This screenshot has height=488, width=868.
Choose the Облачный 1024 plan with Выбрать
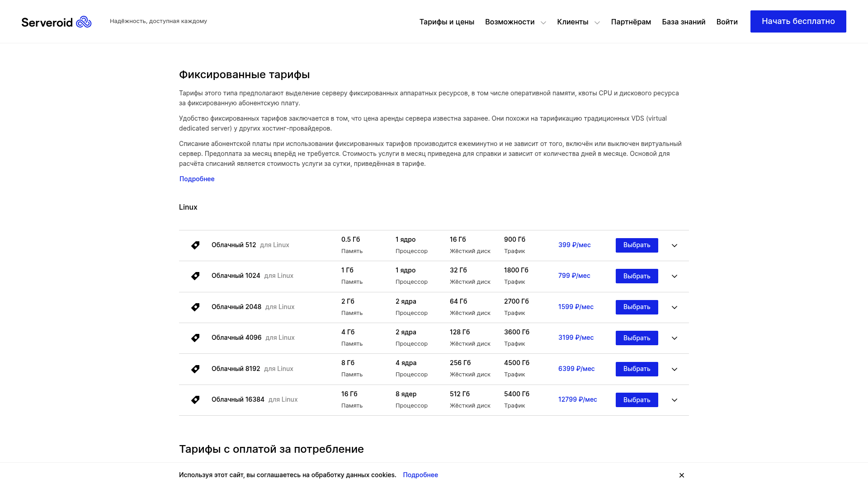click(637, 276)
